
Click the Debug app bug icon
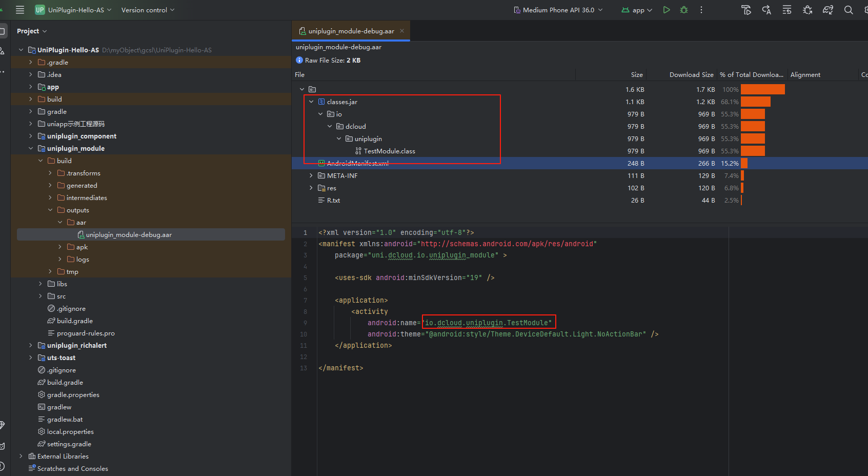coord(684,10)
